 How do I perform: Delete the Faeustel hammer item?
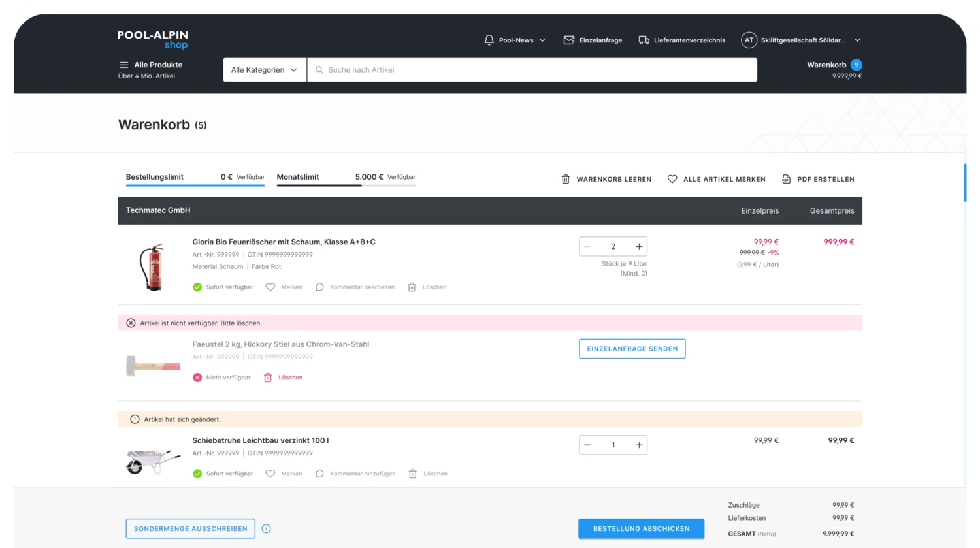coord(282,378)
